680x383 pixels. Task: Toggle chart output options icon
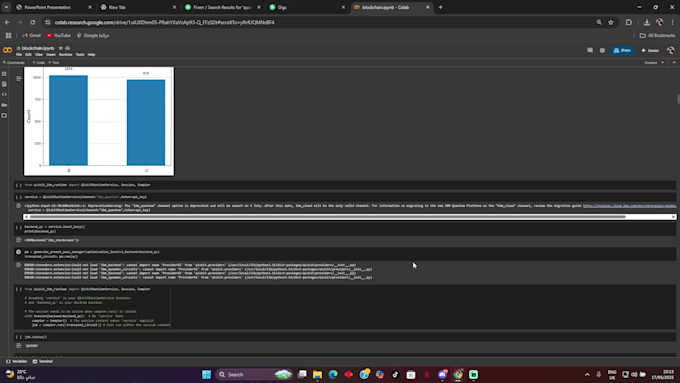tap(19, 79)
